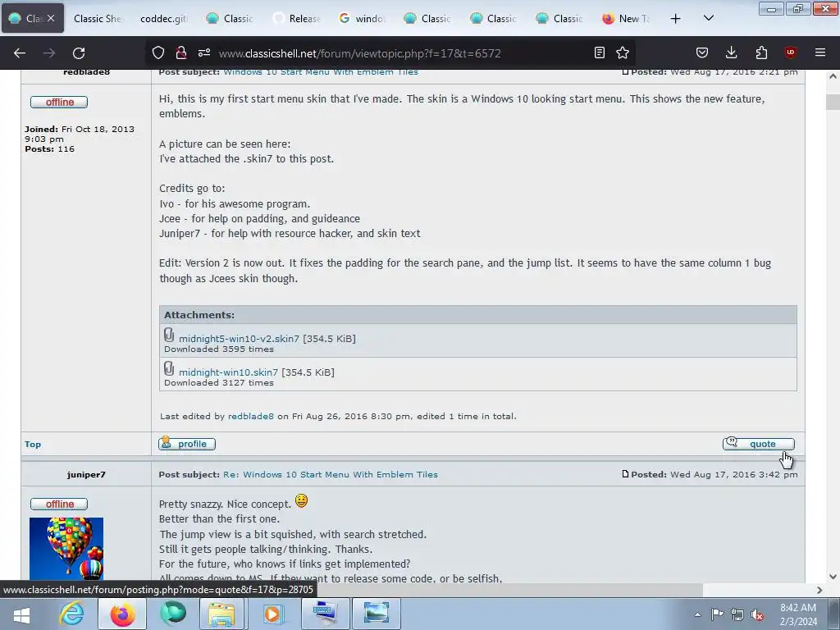Open the downloads panel
The height and width of the screenshot is (630, 840).
pos(731,52)
